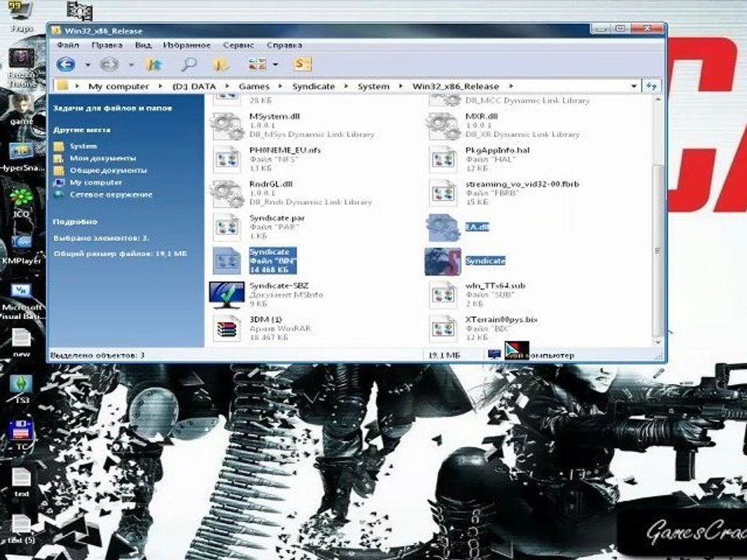Click the orange S toolbar icon
Screen dimensions: 747x560
pos(303,64)
